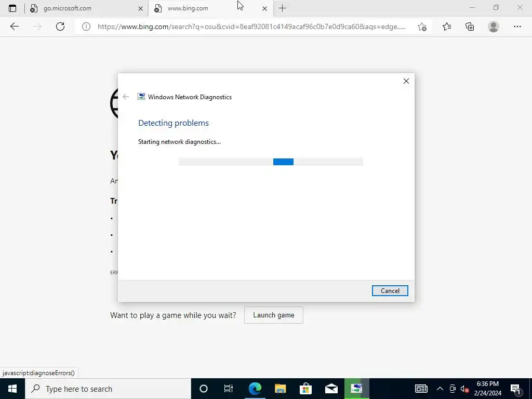This screenshot has height=399, width=532.
Task: Cancel the network diagnostics
Action: pyautogui.click(x=390, y=291)
